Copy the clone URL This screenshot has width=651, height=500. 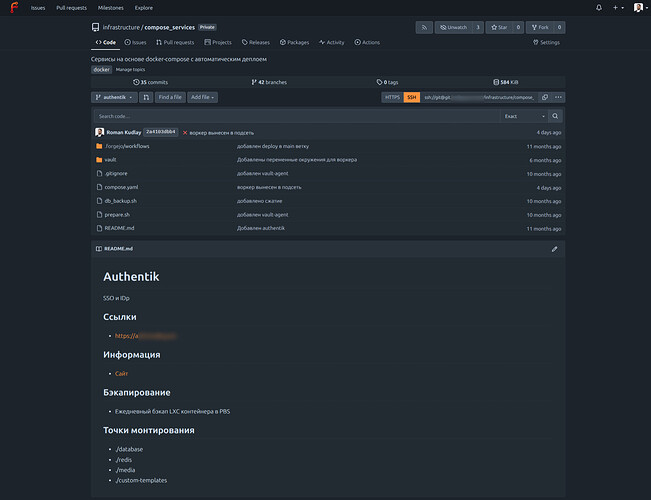545,97
